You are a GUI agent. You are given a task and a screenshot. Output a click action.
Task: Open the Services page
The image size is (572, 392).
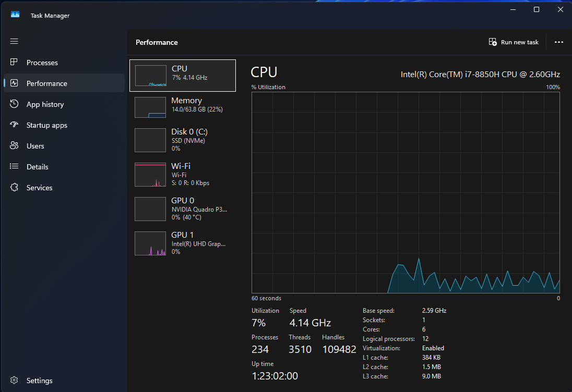[x=39, y=188]
